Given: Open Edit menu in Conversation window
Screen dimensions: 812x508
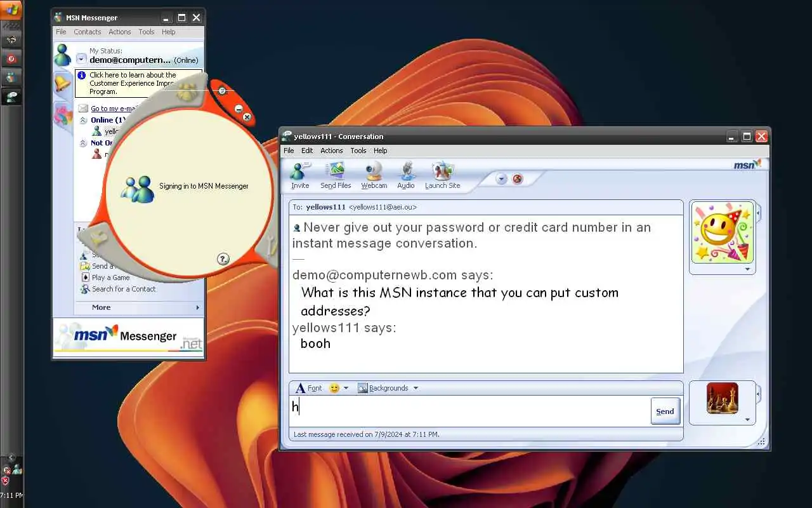Looking at the screenshot, I should point(307,150).
